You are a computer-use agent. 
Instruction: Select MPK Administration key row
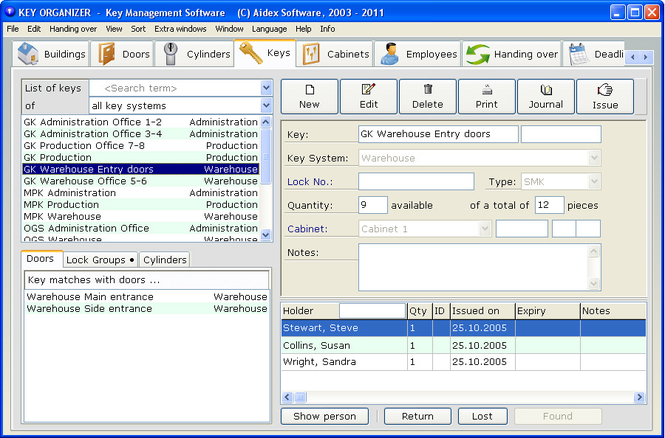pos(140,193)
